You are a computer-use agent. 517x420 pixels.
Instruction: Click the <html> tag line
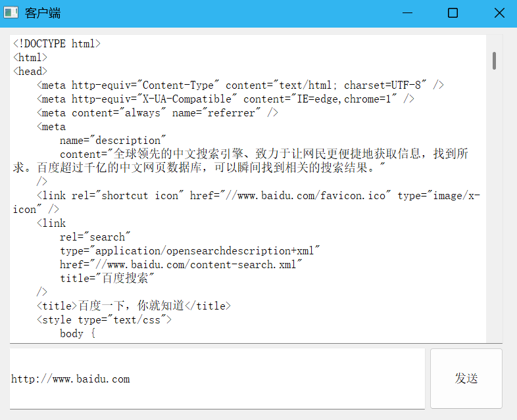pos(30,57)
